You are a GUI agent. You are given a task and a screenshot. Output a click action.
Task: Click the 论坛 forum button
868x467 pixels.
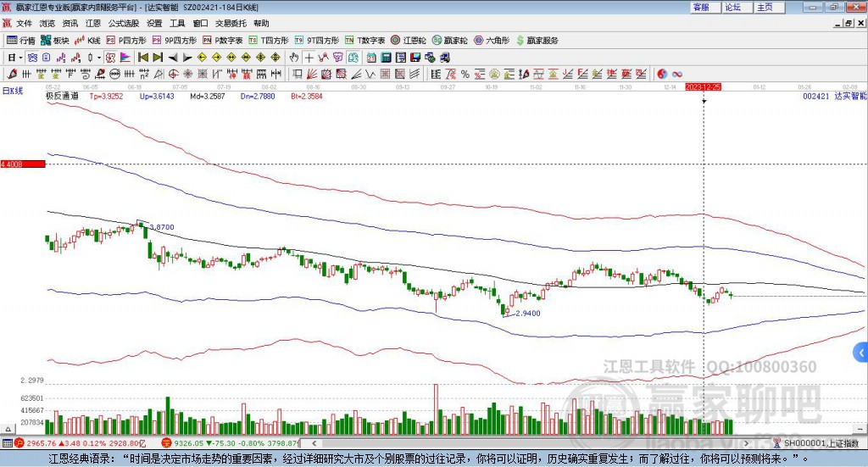737,7
